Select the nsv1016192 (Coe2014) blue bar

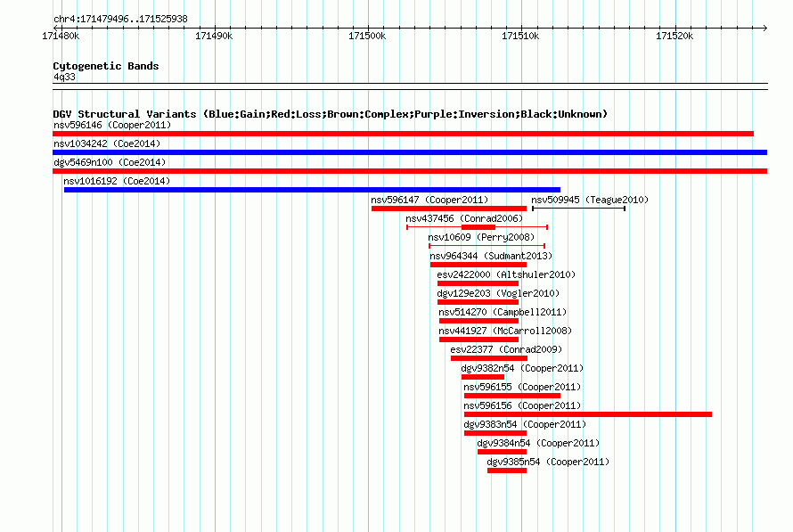(x=312, y=190)
